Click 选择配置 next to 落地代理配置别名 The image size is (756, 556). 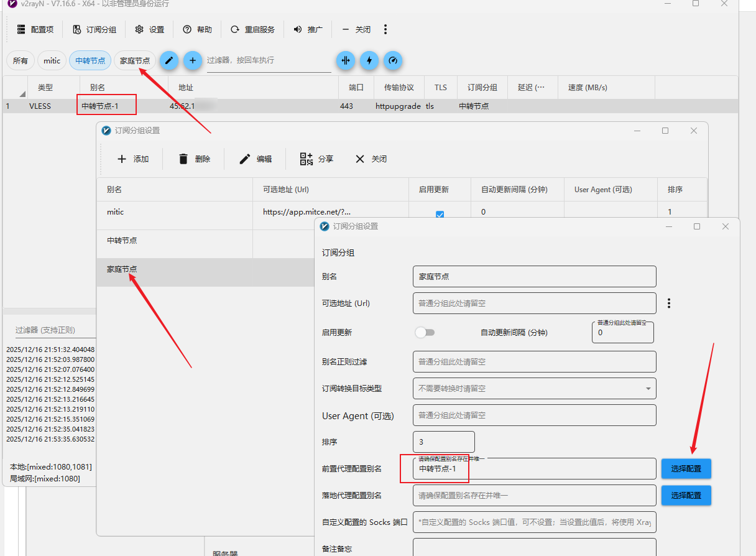pos(686,495)
